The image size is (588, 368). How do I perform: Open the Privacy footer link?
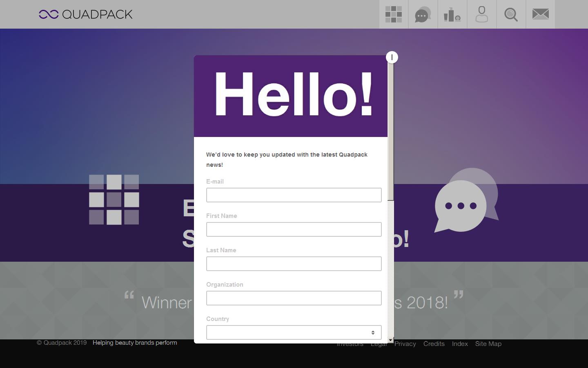point(405,344)
